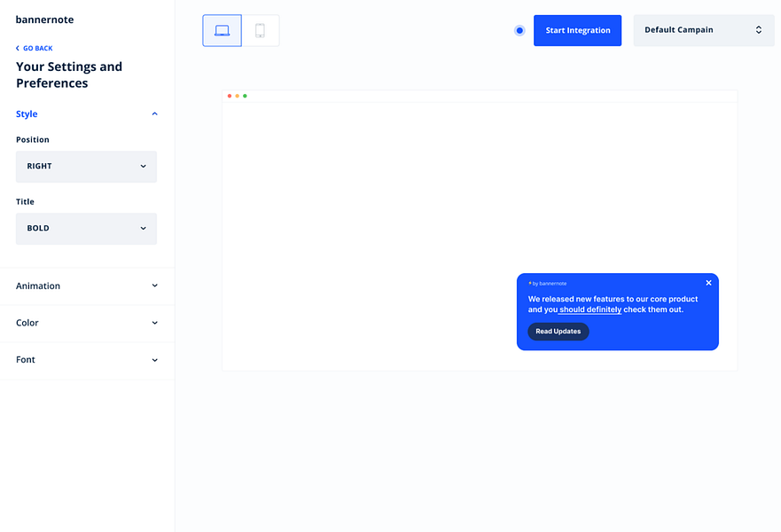
Task: Click the banner message text
Action: [613, 304]
